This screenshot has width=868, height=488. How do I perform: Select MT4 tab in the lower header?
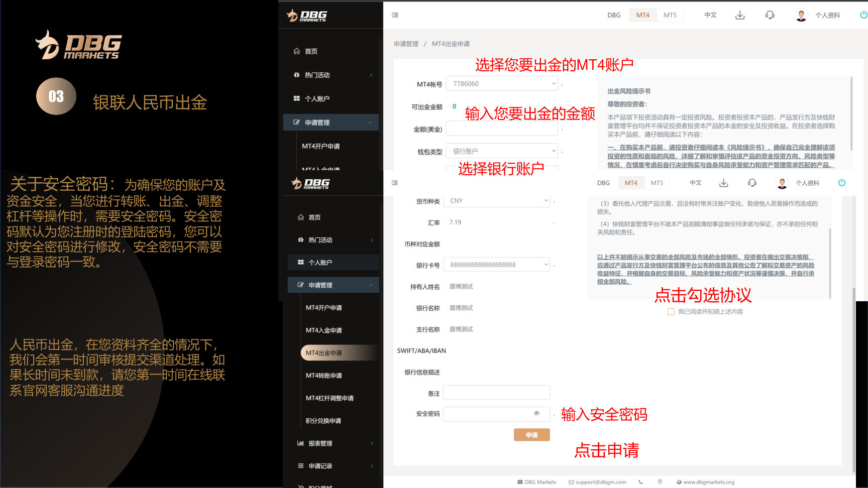631,183
